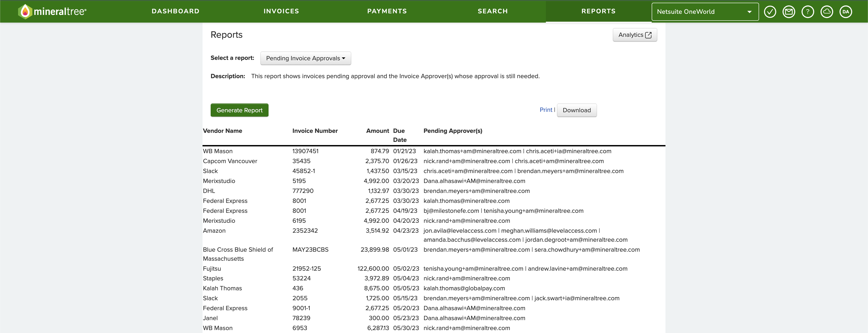Open the Search tab
Viewport: 868px width, 333px height.
[493, 11]
